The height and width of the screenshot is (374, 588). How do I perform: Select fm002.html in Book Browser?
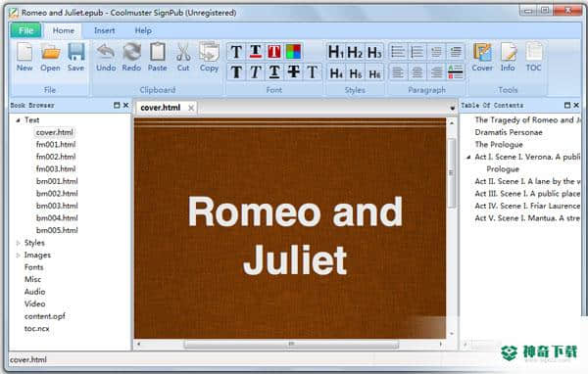tap(56, 157)
